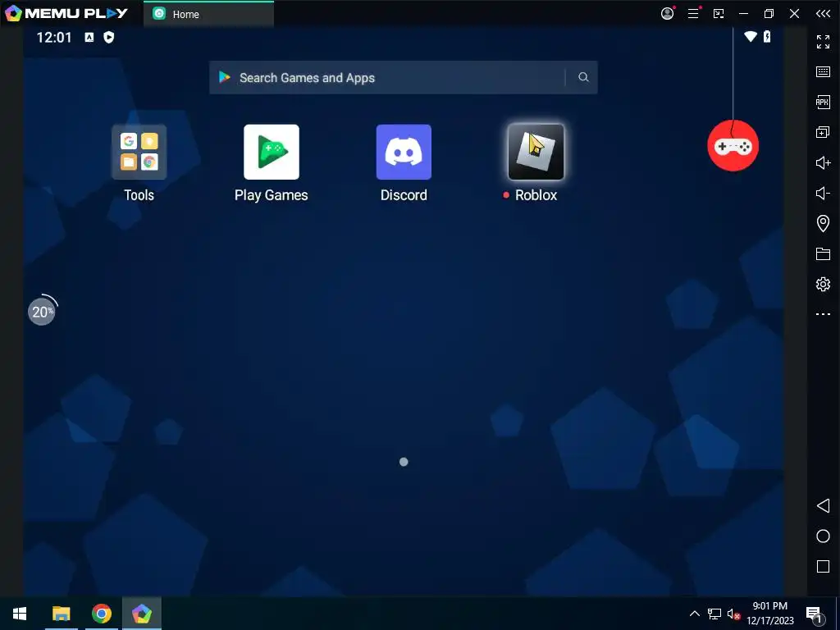Click the mini-window mode icon in title bar
840x630 pixels.
(x=719, y=13)
